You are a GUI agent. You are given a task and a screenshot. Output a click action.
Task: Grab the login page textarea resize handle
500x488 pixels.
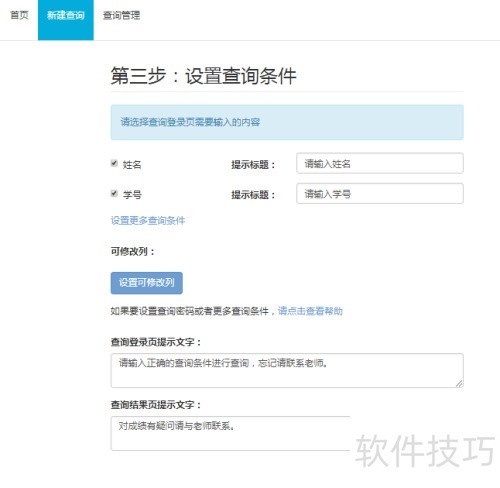pos(459,383)
